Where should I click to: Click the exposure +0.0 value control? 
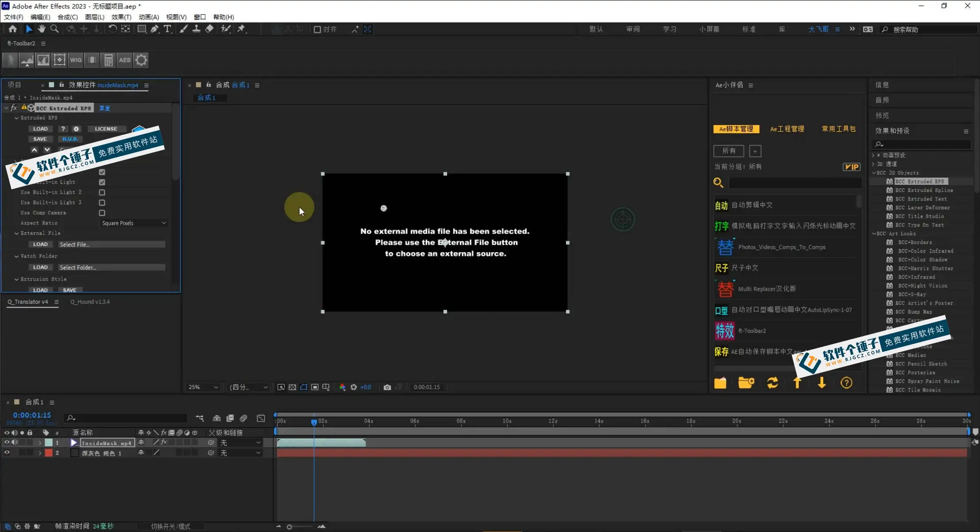click(x=366, y=387)
